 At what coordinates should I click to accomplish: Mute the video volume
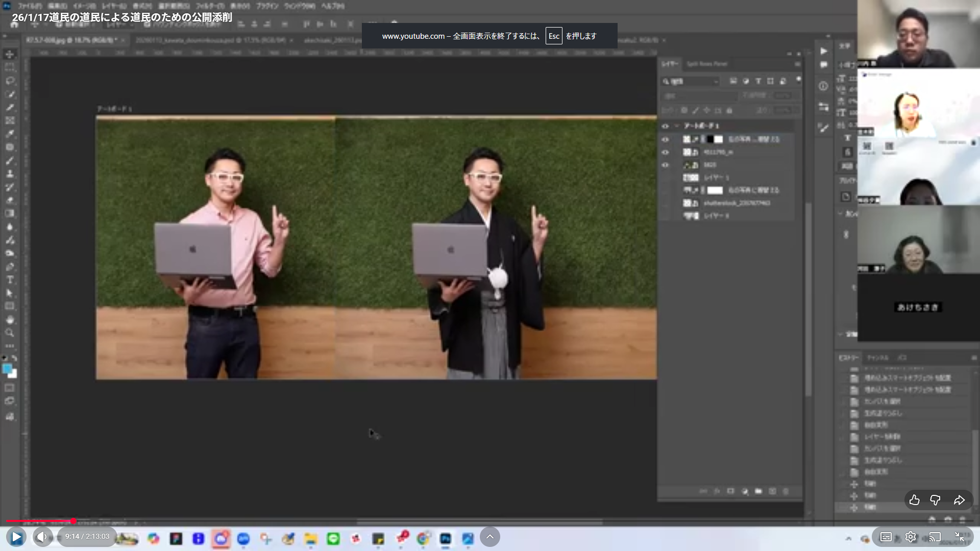click(x=42, y=537)
